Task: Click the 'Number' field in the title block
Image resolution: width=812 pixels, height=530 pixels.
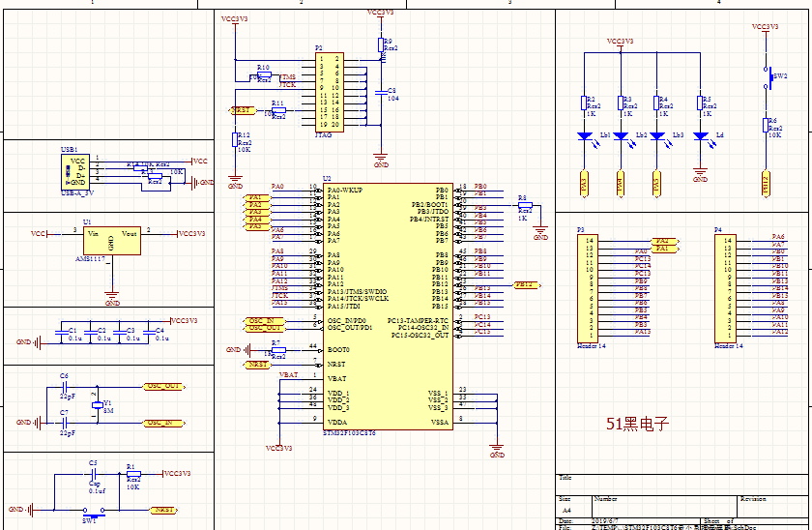Action: tap(605, 499)
